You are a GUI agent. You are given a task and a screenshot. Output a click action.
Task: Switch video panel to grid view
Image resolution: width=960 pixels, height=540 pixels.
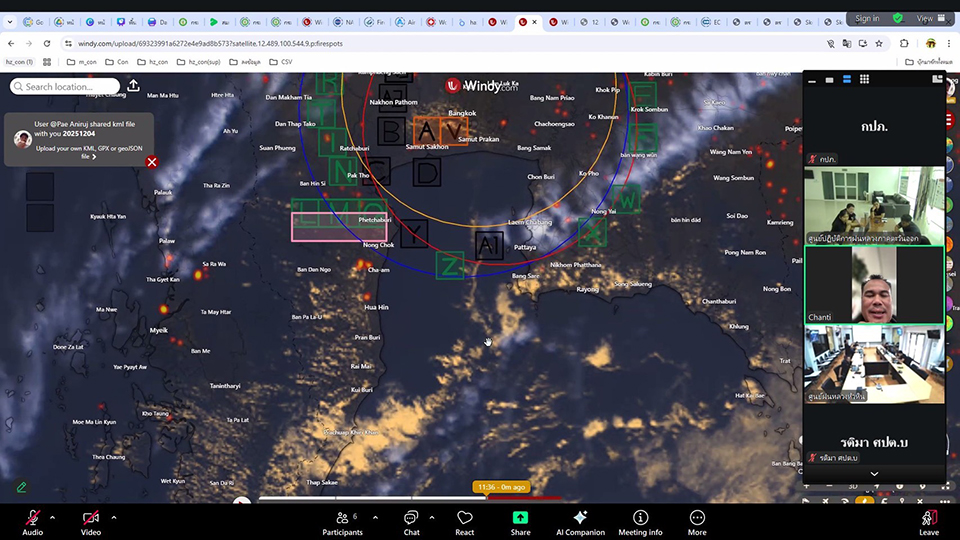864,79
